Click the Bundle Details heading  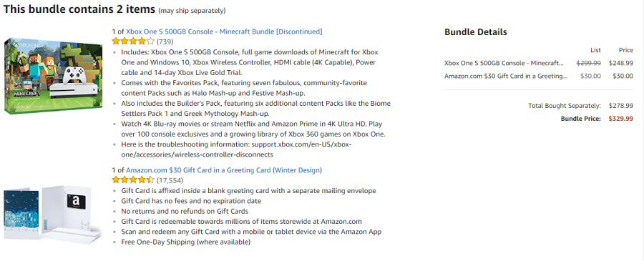476,32
